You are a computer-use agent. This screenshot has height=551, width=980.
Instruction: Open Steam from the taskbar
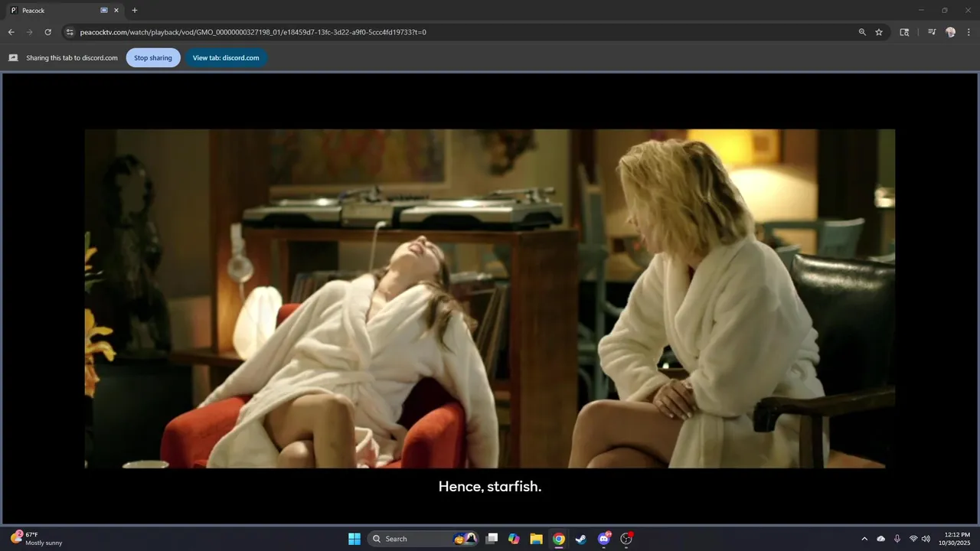(x=581, y=539)
